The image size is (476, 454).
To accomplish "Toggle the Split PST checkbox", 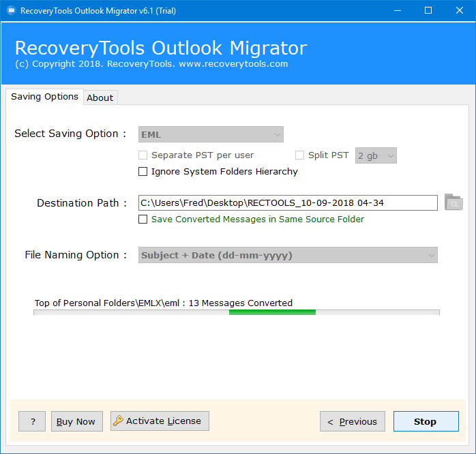I will [x=299, y=155].
